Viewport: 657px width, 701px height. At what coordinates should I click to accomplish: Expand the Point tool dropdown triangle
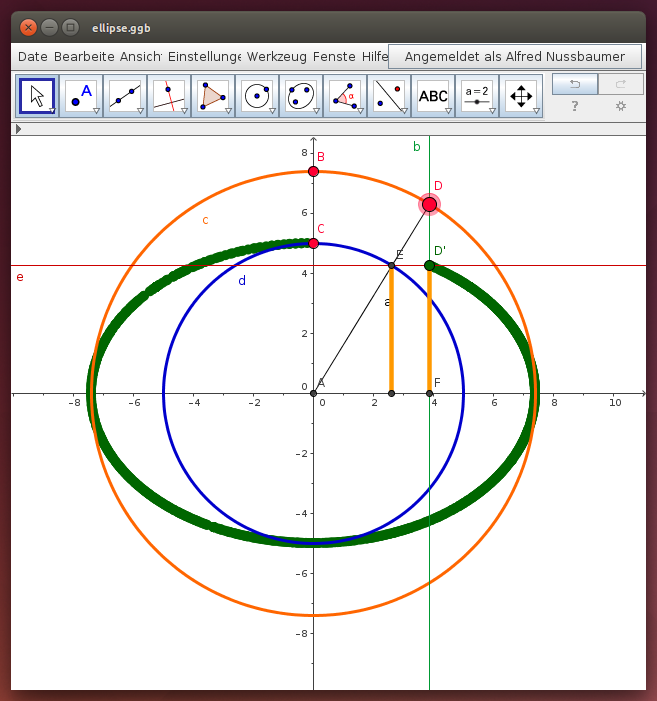coord(96,111)
